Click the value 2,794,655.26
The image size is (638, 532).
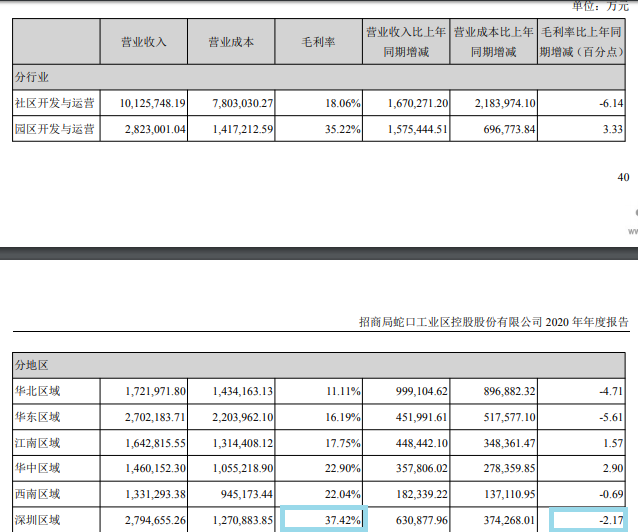pyautogui.click(x=155, y=520)
